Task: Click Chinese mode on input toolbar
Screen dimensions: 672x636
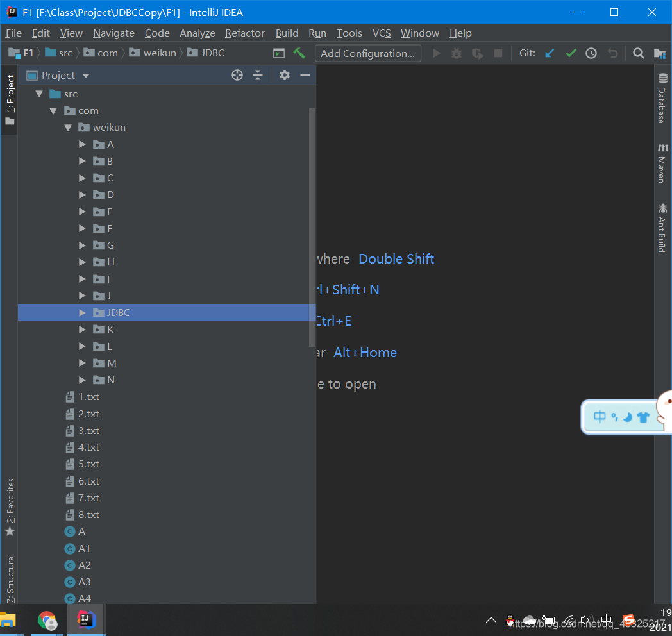Action: [x=599, y=417]
